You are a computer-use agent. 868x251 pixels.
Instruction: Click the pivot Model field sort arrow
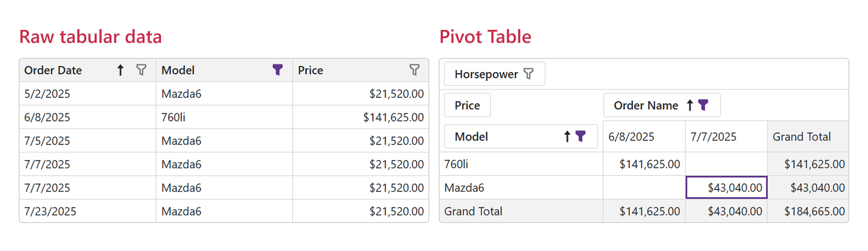pos(567,136)
